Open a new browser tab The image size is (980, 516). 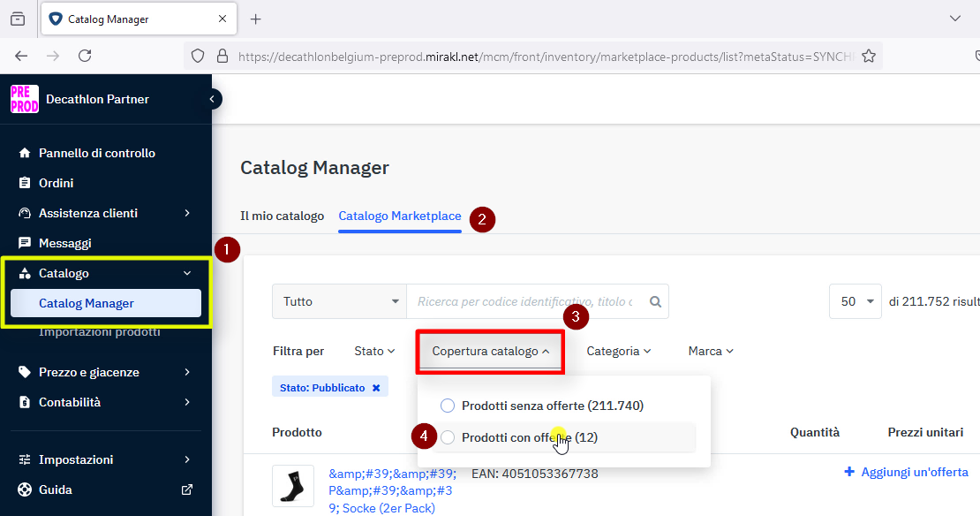pyautogui.click(x=256, y=19)
